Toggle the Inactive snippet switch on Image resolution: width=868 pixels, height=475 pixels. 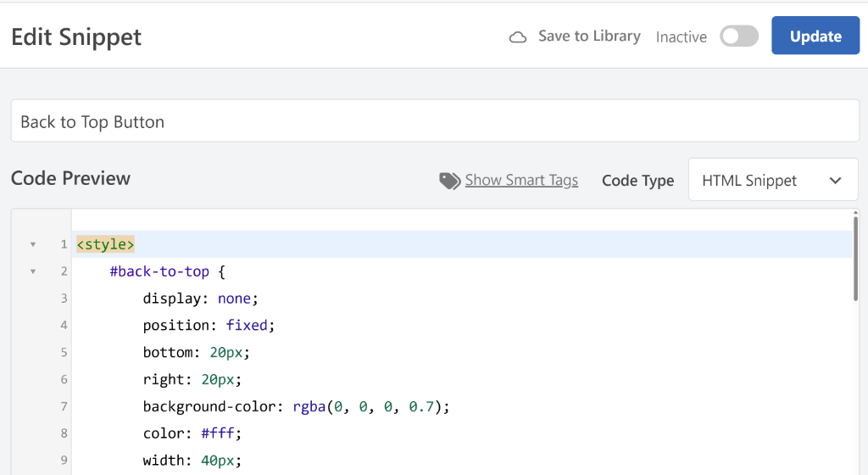point(739,36)
